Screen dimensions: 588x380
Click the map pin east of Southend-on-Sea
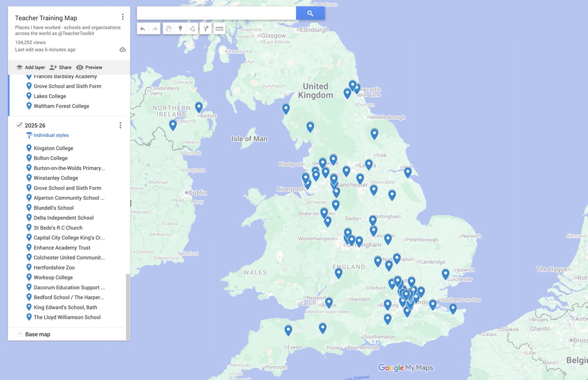click(453, 309)
